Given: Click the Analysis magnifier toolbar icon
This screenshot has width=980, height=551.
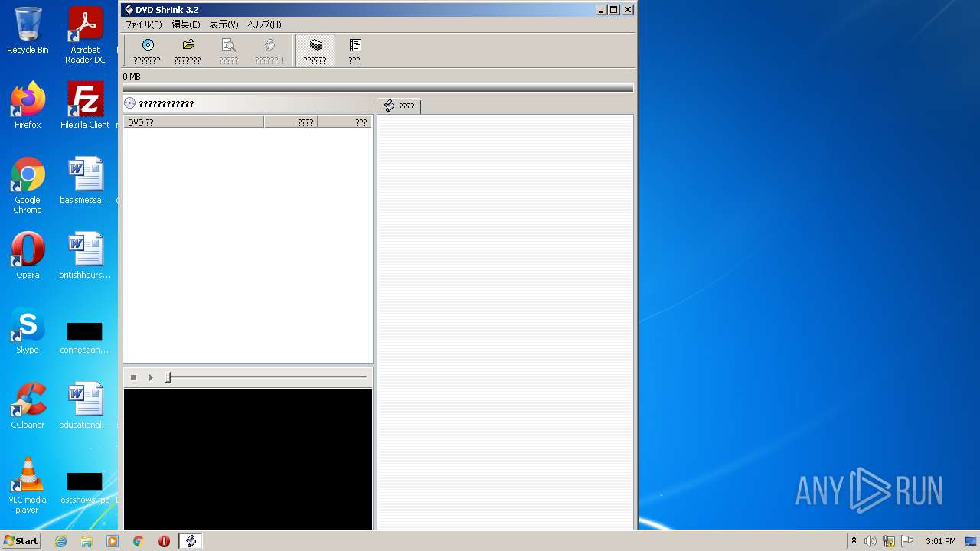Looking at the screenshot, I should pos(228,51).
